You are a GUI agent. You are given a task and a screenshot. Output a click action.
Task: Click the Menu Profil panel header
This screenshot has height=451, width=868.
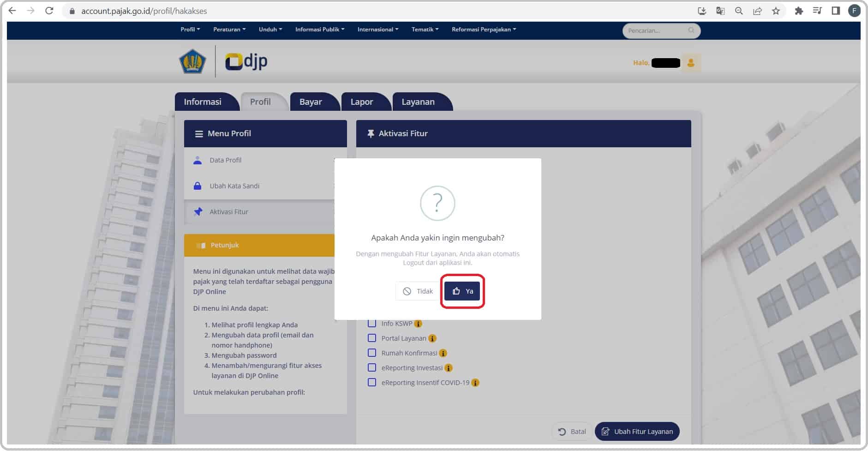[x=265, y=134]
